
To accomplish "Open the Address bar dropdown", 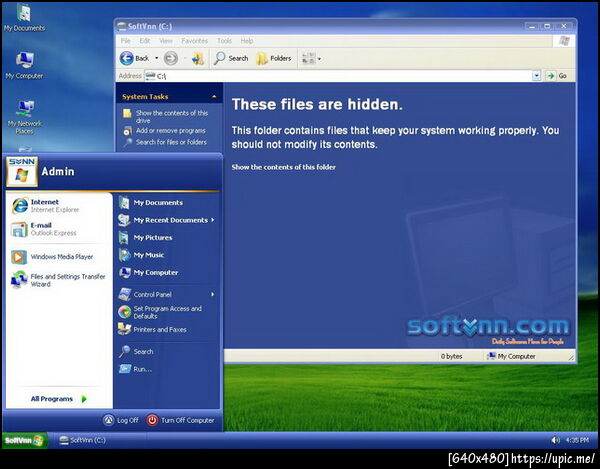I will pos(536,76).
